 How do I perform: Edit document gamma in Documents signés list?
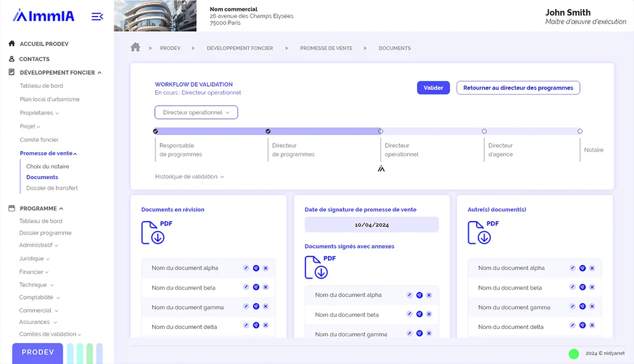[409, 333]
